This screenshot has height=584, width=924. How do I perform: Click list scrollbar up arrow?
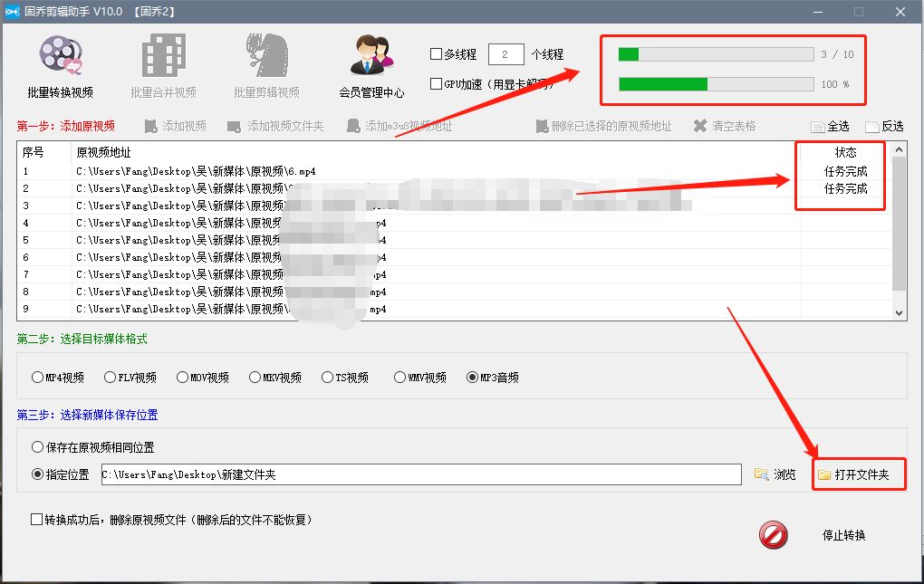(x=899, y=149)
